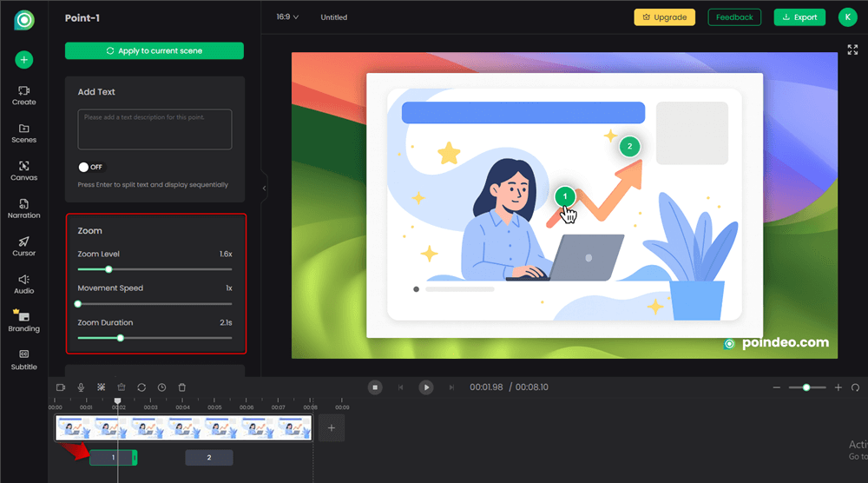Click the trash delete icon above timeline
Viewport: 868px width, 483px height.
click(182, 387)
